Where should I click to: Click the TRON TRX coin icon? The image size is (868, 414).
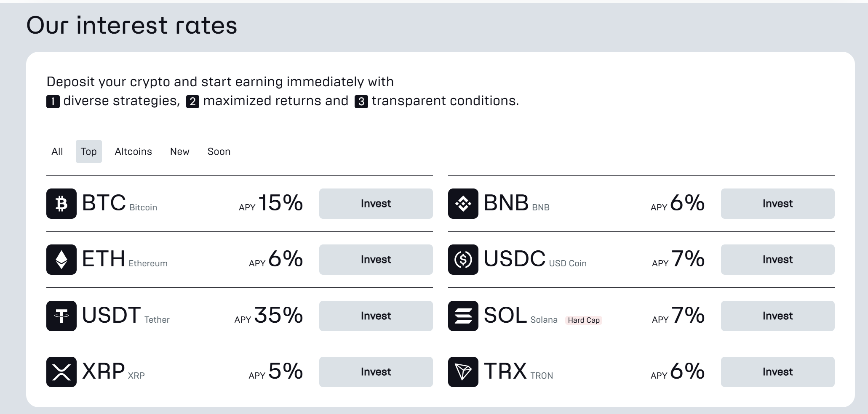[463, 372]
